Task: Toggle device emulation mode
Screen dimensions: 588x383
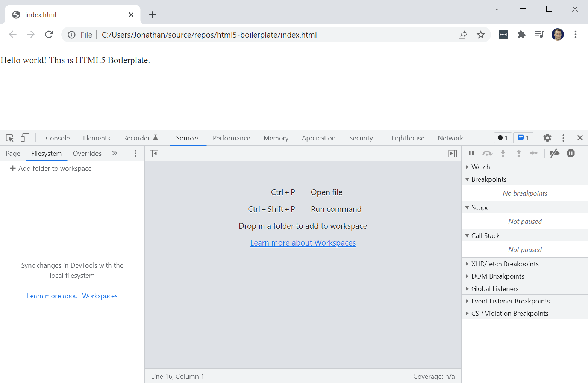Action: point(24,138)
